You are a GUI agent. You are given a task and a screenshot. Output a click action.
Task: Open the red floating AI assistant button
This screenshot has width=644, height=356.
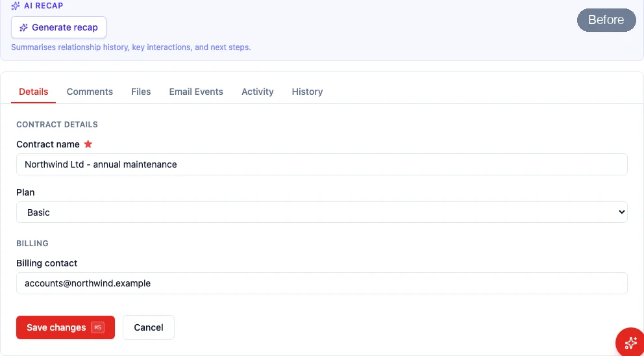coord(630,342)
